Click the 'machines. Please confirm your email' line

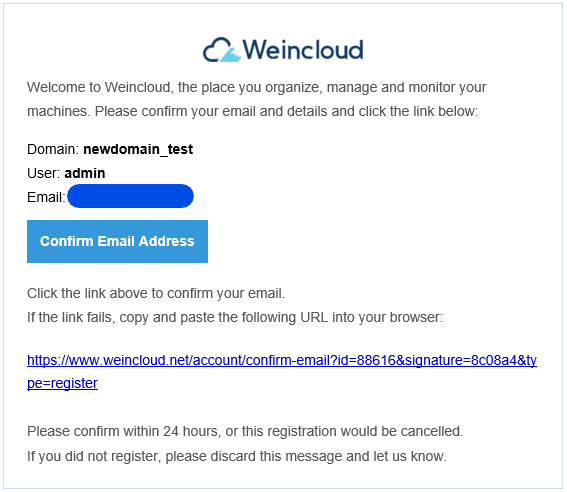(x=253, y=111)
